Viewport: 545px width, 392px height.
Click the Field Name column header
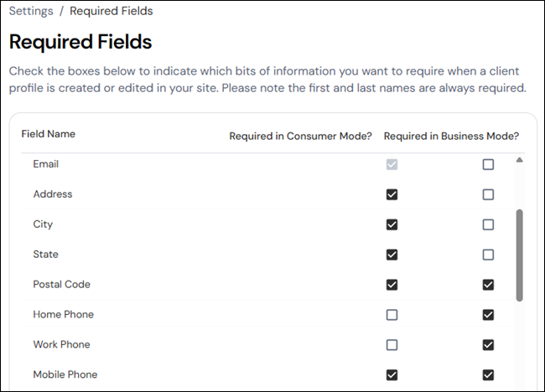[49, 134]
